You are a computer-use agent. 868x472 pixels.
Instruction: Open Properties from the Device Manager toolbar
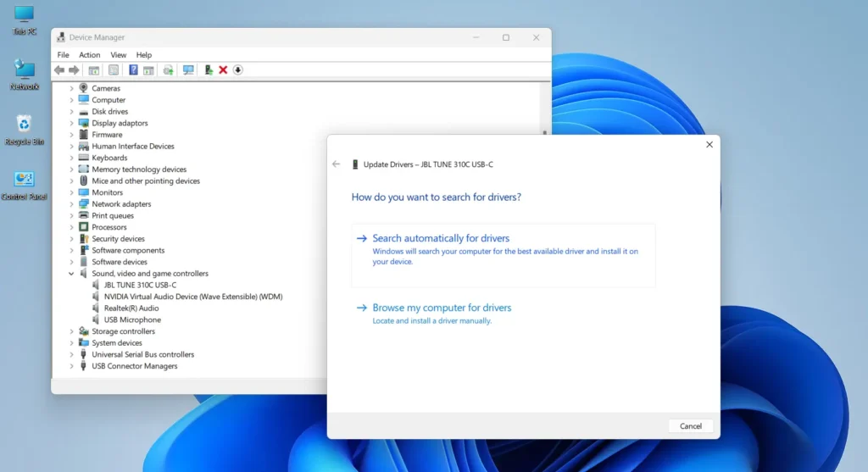[x=114, y=69]
